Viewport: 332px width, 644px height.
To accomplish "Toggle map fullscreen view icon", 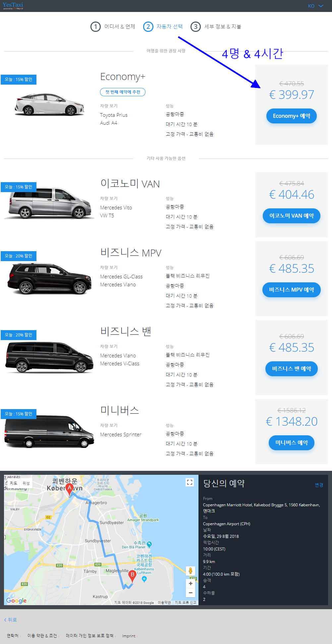I will [x=190, y=482].
